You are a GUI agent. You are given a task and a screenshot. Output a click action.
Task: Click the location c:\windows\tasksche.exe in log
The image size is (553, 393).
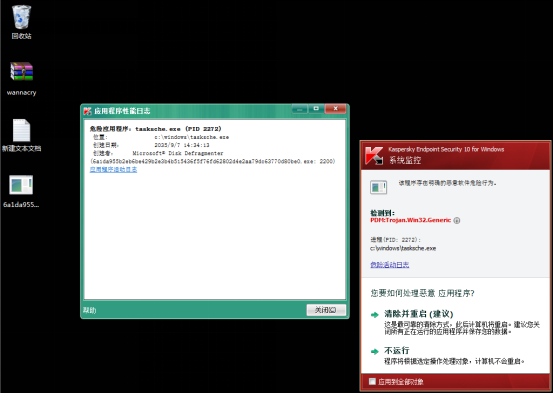point(192,137)
